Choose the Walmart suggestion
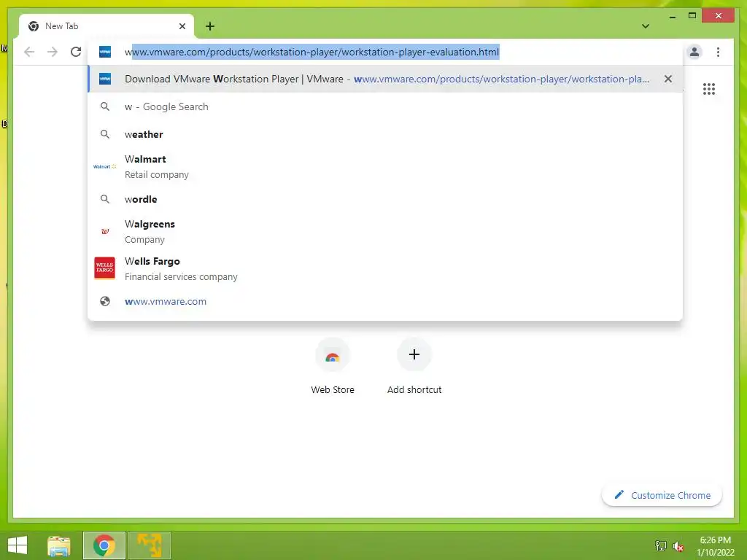 pyautogui.click(x=385, y=167)
